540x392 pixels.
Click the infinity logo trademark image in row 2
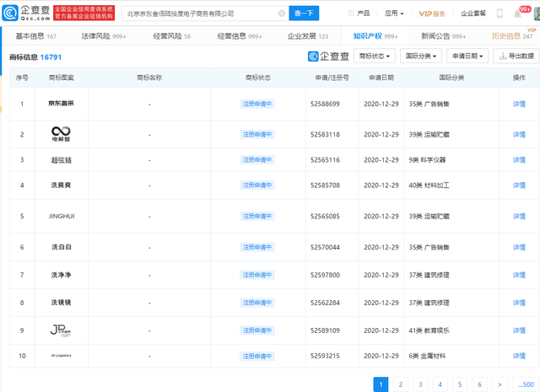point(61,134)
